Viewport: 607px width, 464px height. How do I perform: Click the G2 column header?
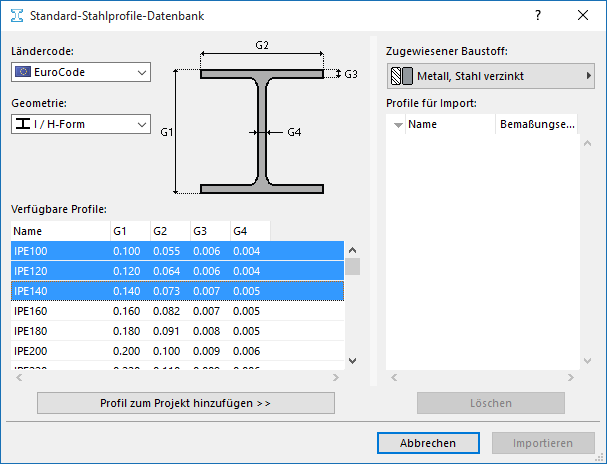[x=170, y=231]
